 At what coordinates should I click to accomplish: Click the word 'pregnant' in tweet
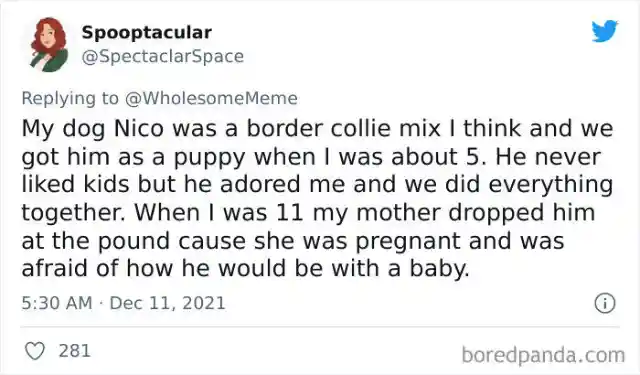(x=409, y=242)
